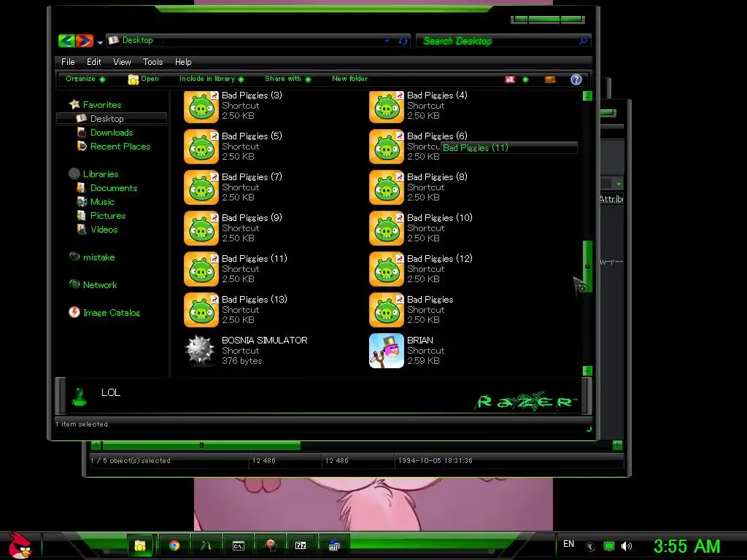The image size is (747, 560).
Task: Open Angry Birds start button
Action: click(x=19, y=545)
